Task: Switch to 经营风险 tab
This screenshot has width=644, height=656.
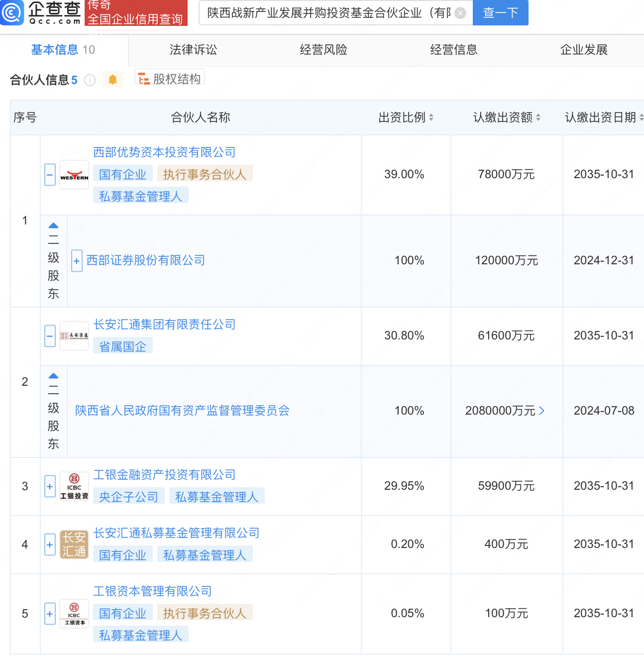Action: tap(323, 50)
